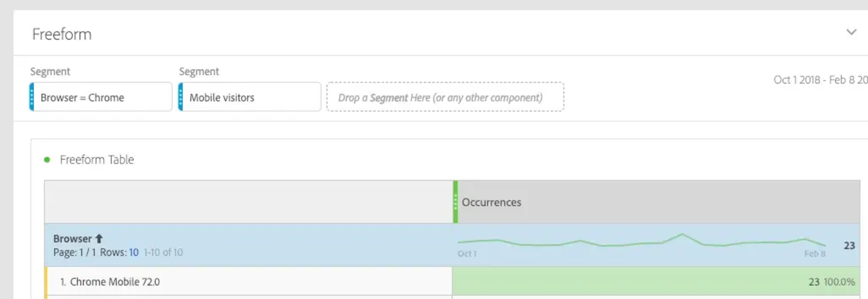The image size is (868, 299).
Task: Change the rows per page value 10
Action: [x=133, y=252]
